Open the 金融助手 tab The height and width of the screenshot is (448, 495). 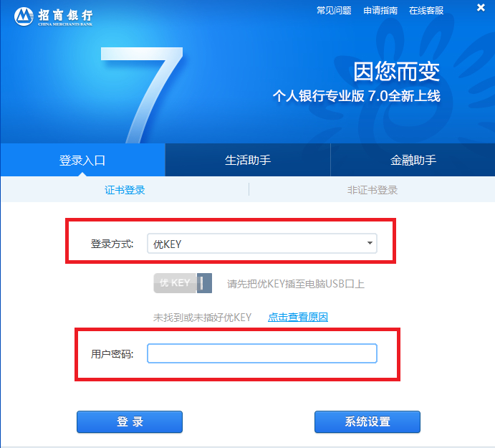click(x=413, y=160)
